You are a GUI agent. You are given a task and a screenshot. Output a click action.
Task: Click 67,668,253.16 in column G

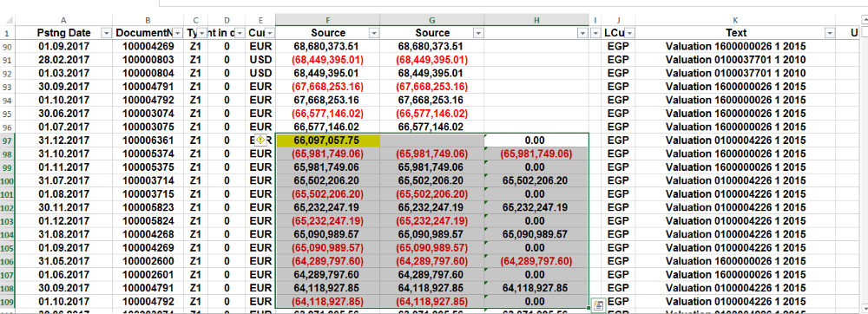[x=431, y=100]
